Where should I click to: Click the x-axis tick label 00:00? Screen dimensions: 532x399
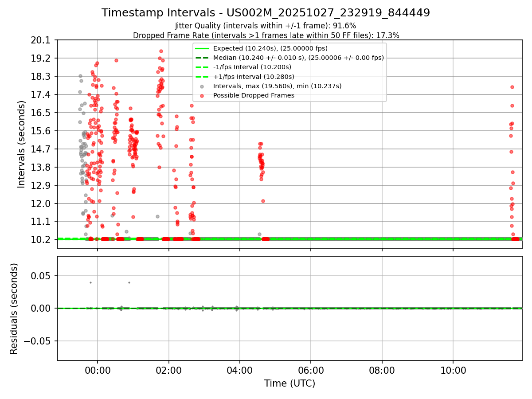click(x=98, y=371)
